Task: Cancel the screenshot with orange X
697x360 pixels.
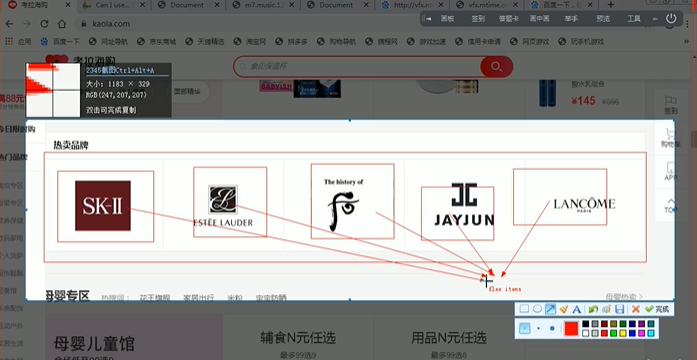Action: point(636,309)
